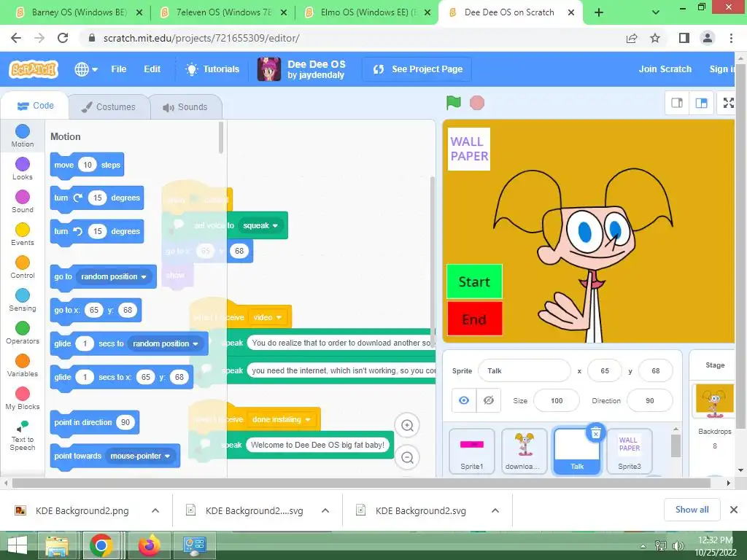Open Chrome side panel icon
This screenshot has height=560, width=747.
coord(684,38)
